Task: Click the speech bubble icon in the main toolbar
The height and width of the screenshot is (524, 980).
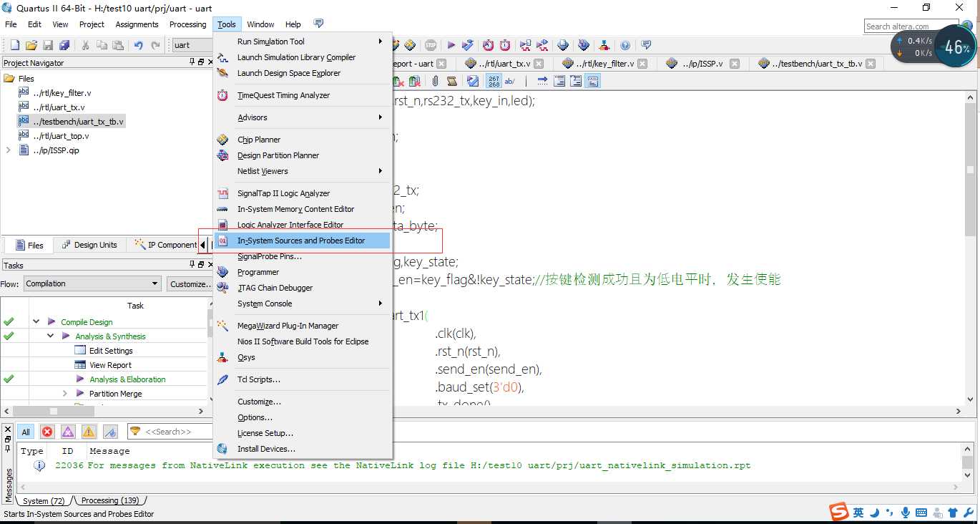Action: [x=645, y=45]
